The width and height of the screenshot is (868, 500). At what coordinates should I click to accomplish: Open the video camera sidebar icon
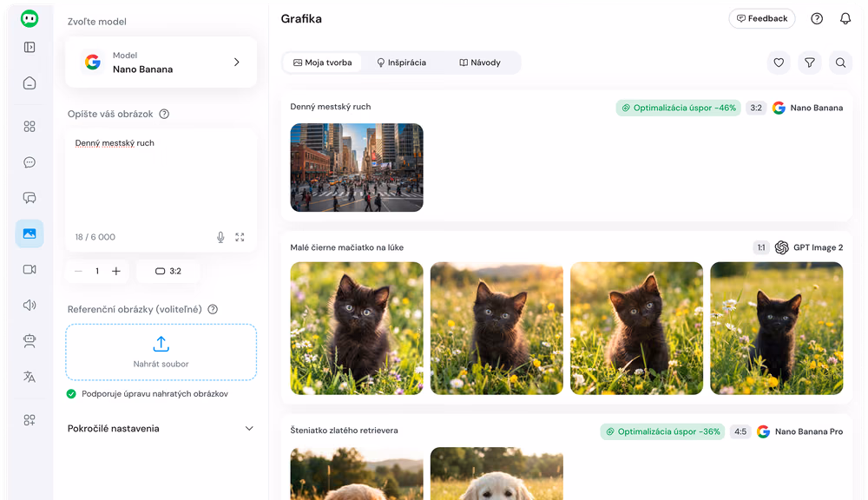30,269
